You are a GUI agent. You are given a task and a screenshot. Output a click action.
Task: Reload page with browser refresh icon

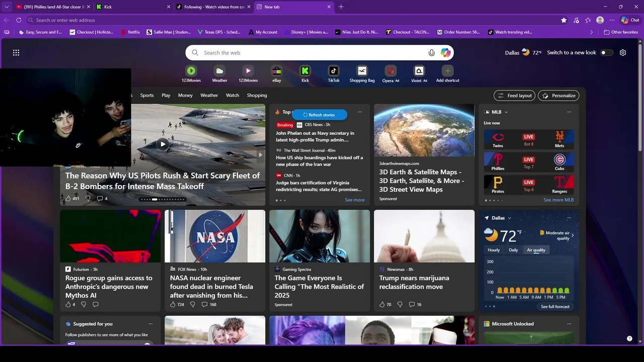[19, 20]
